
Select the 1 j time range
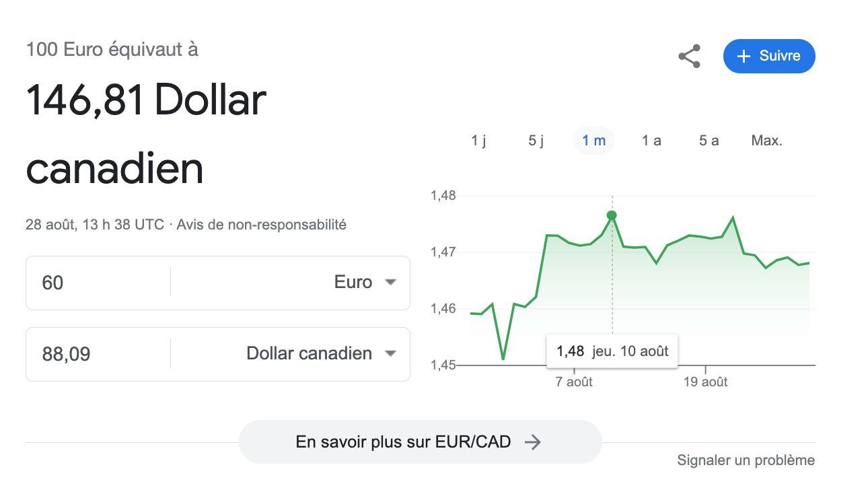(x=478, y=141)
